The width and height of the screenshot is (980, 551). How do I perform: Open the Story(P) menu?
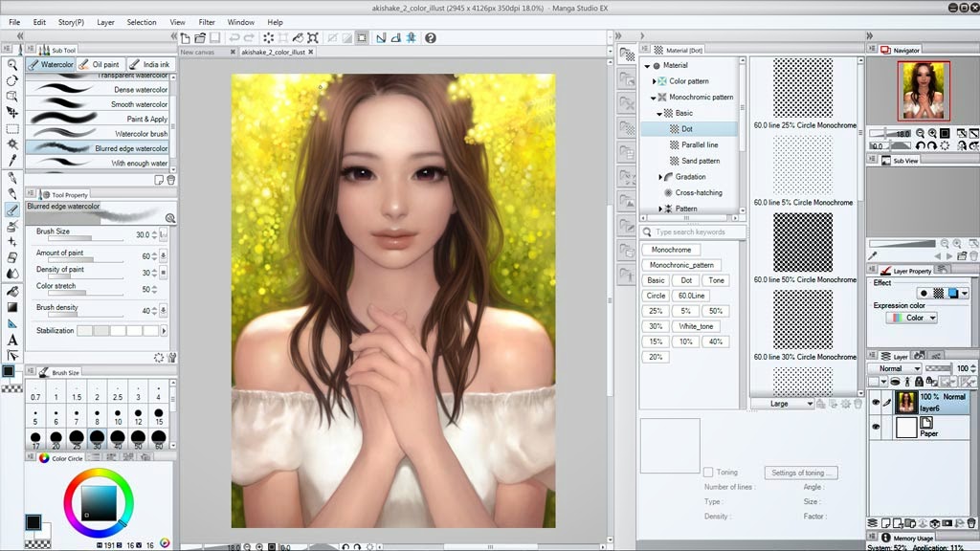click(x=71, y=22)
